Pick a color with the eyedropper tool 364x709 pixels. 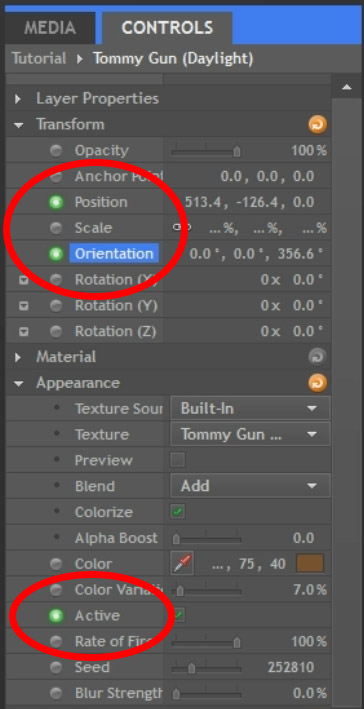[x=182, y=563]
